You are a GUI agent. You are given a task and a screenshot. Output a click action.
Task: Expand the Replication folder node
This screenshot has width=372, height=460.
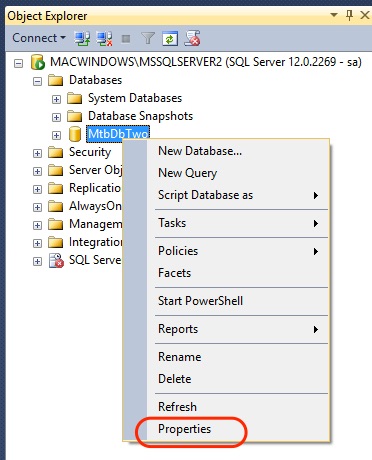pos(37,189)
